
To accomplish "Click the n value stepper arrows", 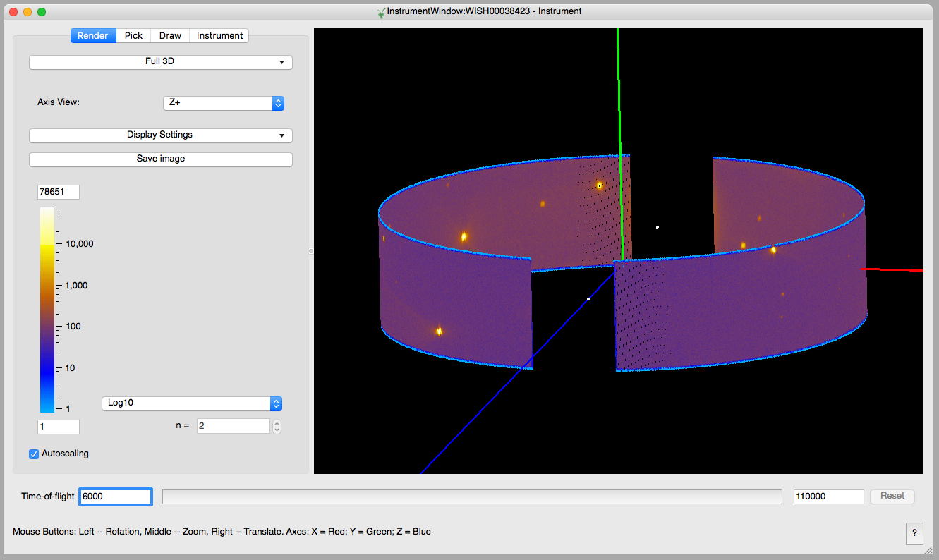I will (277, 426).
